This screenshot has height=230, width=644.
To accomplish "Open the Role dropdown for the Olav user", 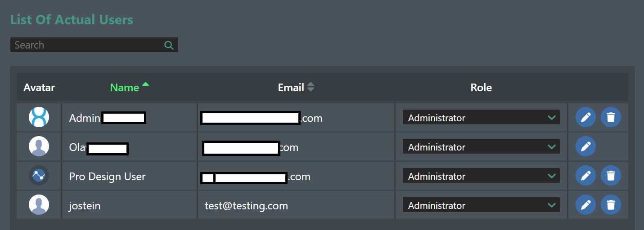I will point(481,146).
